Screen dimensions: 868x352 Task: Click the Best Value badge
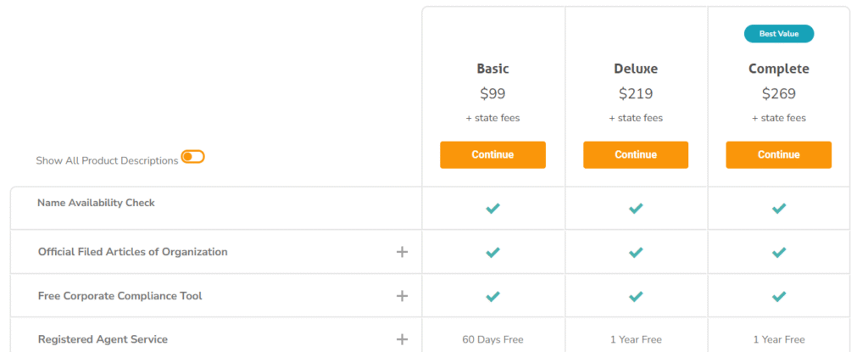(778, 34)
